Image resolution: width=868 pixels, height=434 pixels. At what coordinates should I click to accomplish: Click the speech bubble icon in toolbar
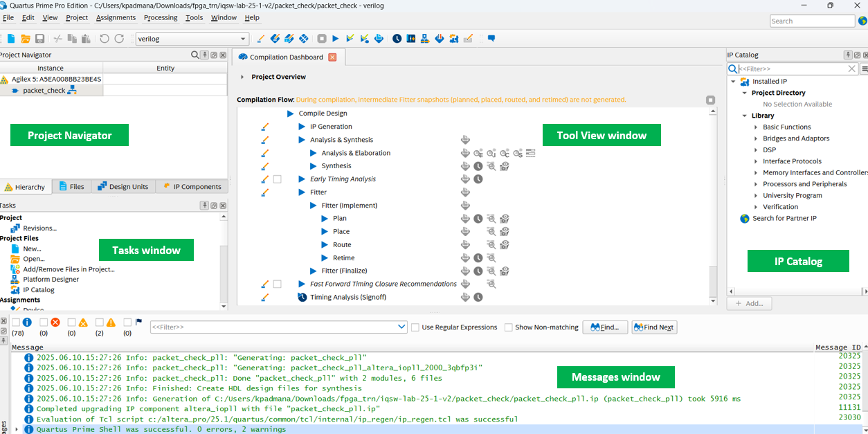tap(491, 39)
